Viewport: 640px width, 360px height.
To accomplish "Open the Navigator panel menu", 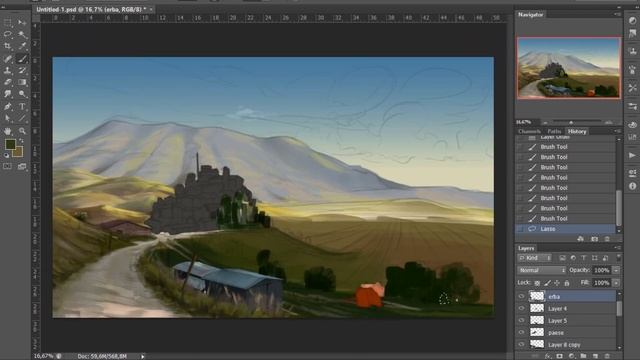I will [618, 14].
